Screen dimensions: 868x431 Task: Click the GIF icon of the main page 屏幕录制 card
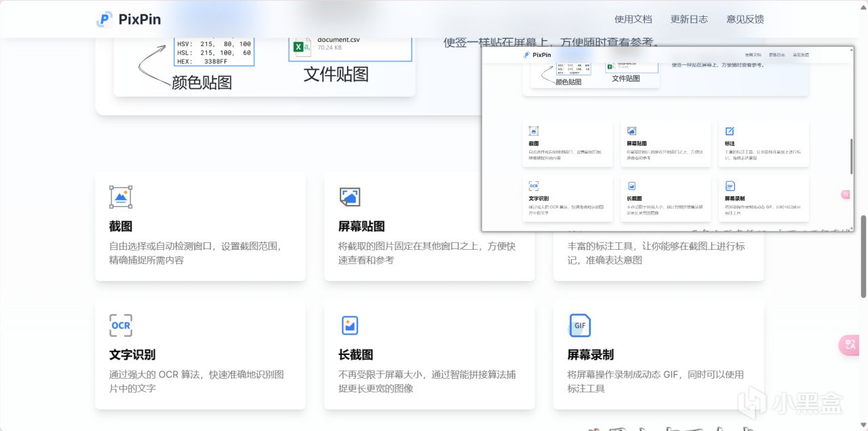(580, 325)
